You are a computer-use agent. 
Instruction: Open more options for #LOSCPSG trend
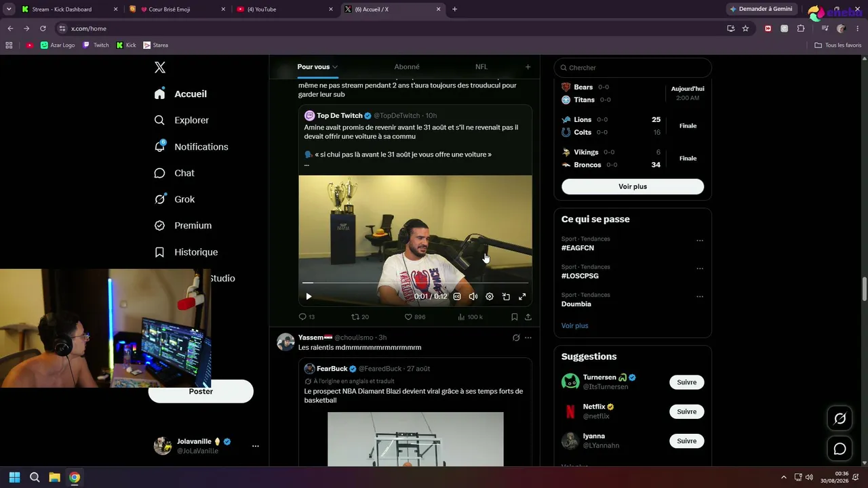pyautogui.click(x=700, y=268)
